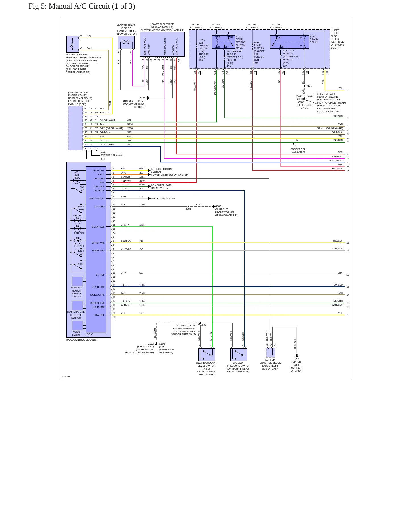Click the arrow before Interior Lights System
Image resolution: width=411 pixels, height=532 pixels.
point(150,170)
